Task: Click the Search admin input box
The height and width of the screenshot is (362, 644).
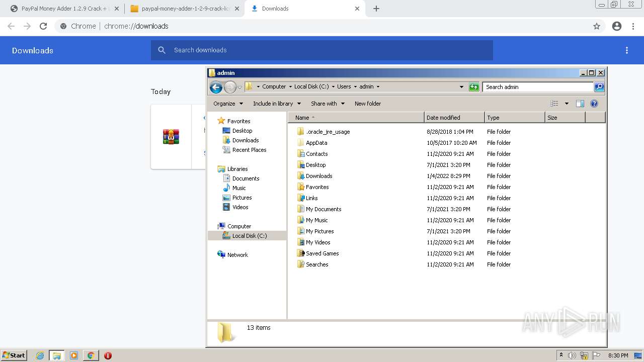Action: (x=538, y=87)
